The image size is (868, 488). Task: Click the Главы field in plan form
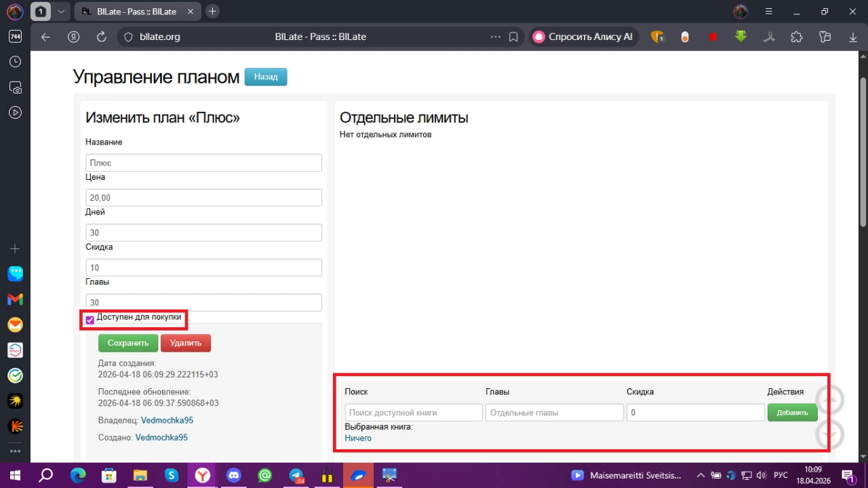[203, 303]
